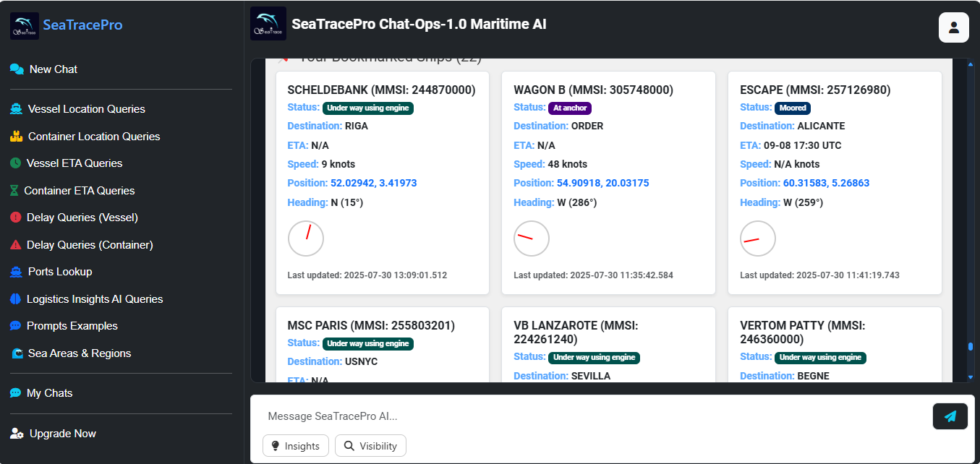Click SCHELDEBANK destination RIGA
Viewport: 980px width, 464px height.
click(x=357, y=126)
